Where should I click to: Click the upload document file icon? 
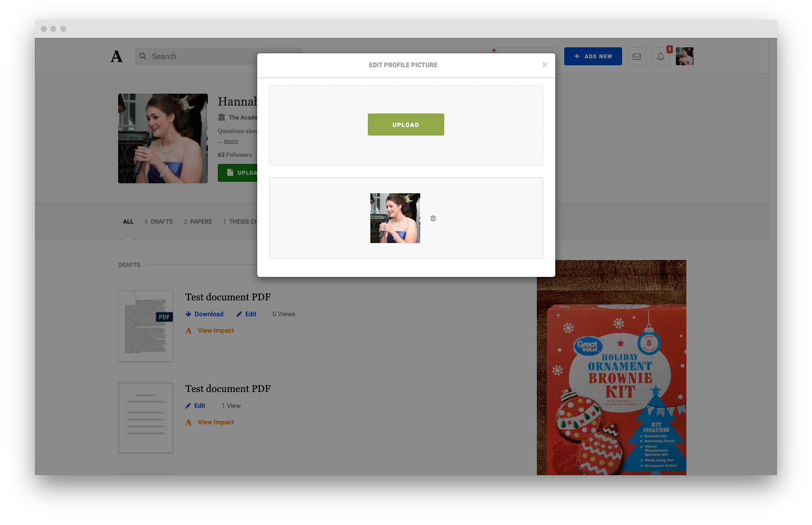tap(230, 172)
